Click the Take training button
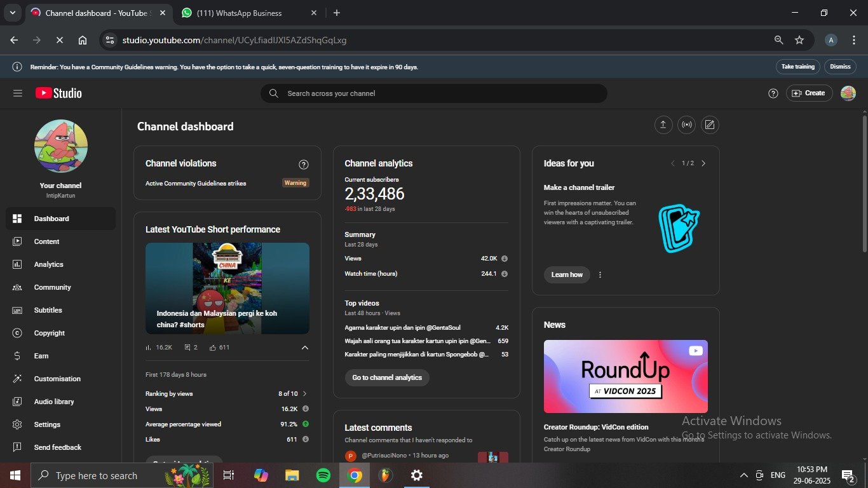 797,67
